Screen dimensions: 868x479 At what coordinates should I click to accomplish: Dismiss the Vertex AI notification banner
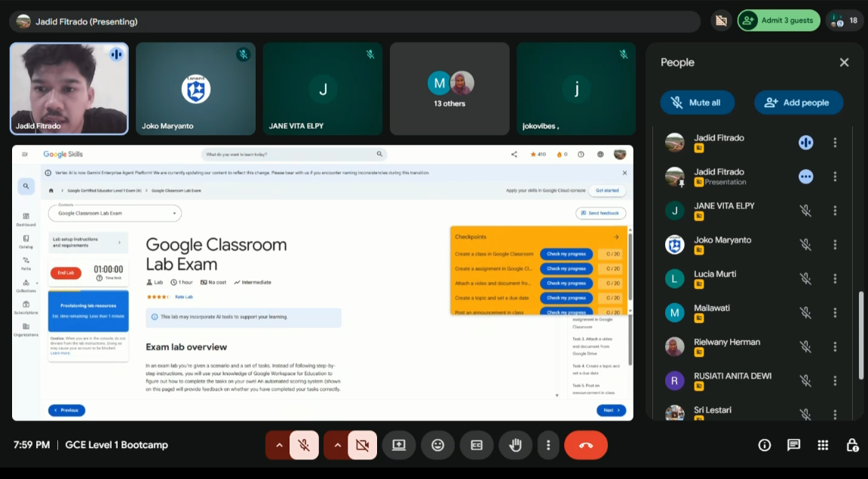pos(624,173)
